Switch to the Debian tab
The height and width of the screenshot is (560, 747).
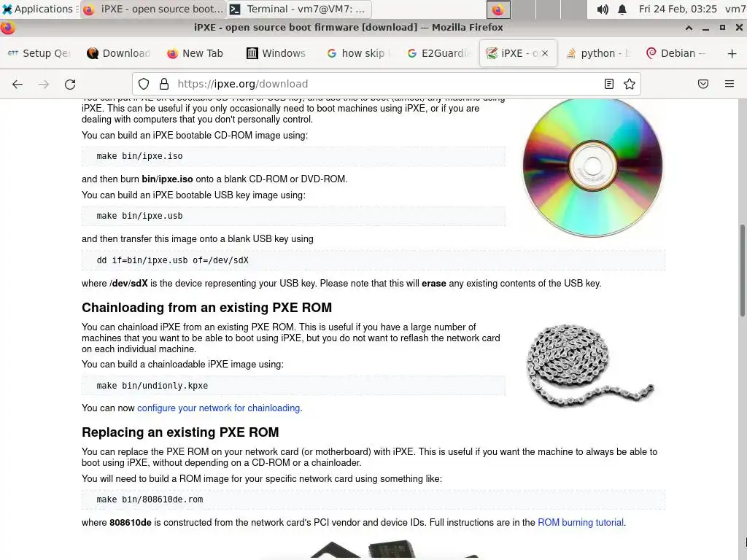(678, 53)
